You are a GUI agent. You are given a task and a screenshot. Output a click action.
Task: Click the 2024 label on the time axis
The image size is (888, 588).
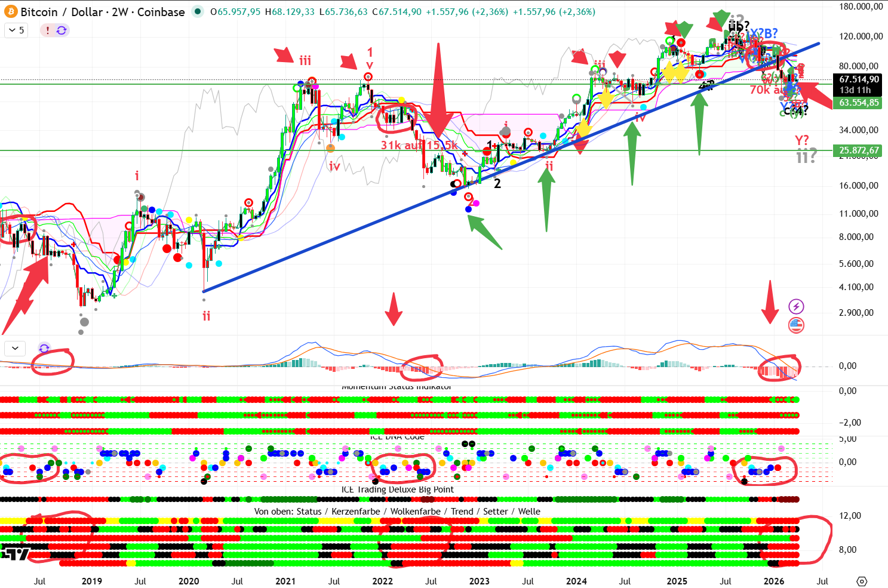[576, 581]
